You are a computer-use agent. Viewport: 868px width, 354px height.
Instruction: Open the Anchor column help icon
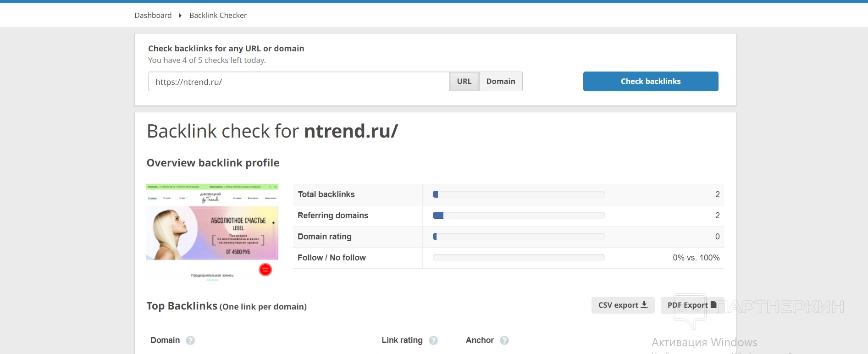tap(504, 340)
